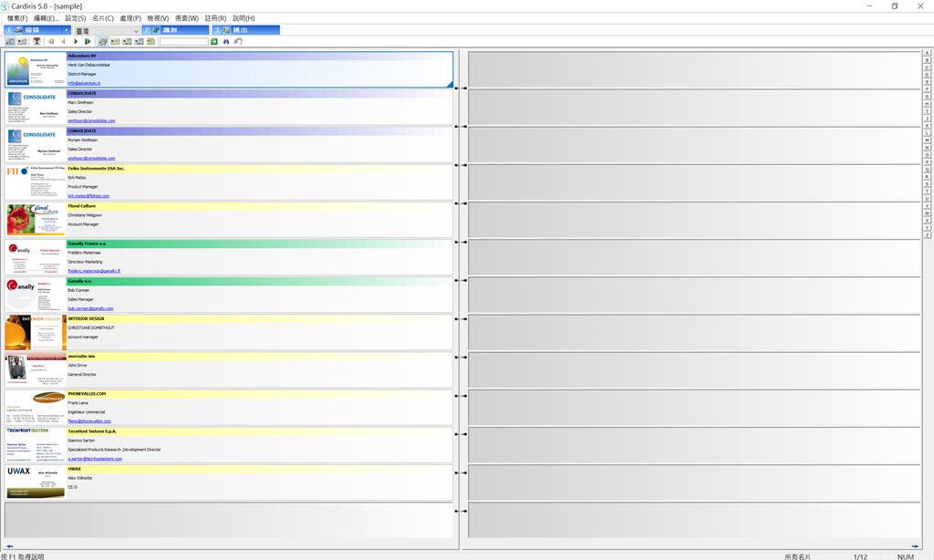Go to next card arrow
This screenshot has width=934, height=560.
(76, 42)
